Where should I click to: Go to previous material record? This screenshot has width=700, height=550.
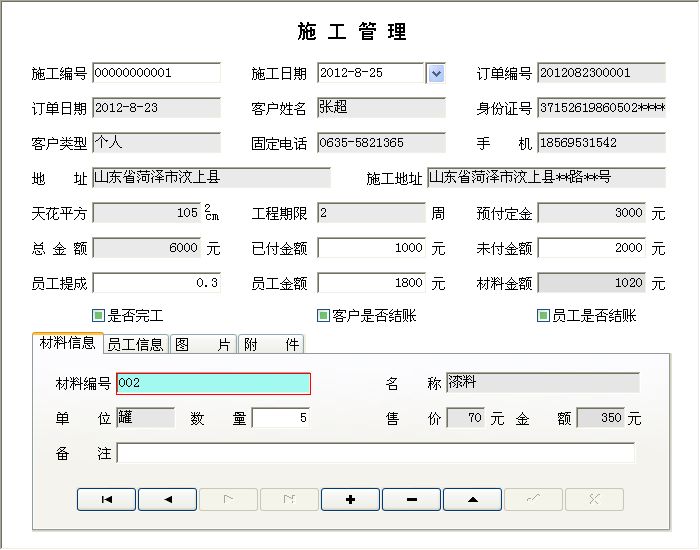pos(167,499)
